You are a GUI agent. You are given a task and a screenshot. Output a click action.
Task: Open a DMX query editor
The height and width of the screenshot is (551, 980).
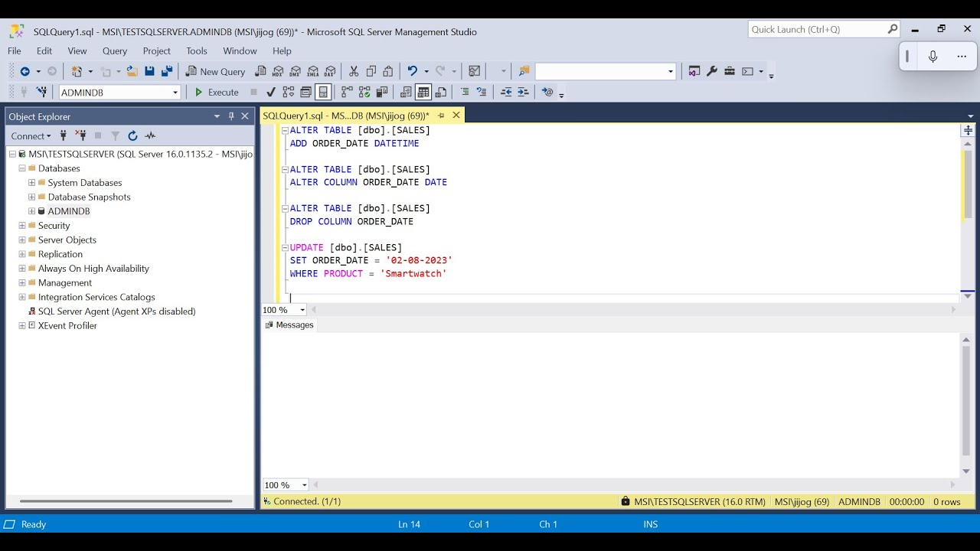coord(296,71)
